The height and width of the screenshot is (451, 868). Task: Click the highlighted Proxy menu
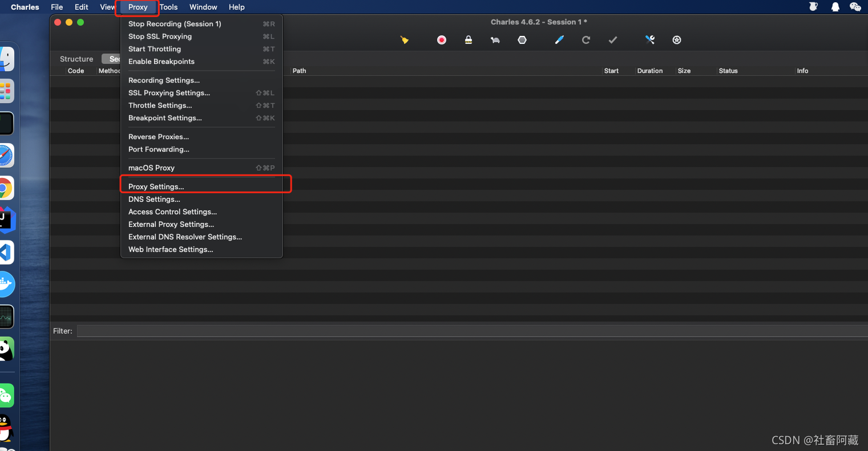[x=138, y=7]
